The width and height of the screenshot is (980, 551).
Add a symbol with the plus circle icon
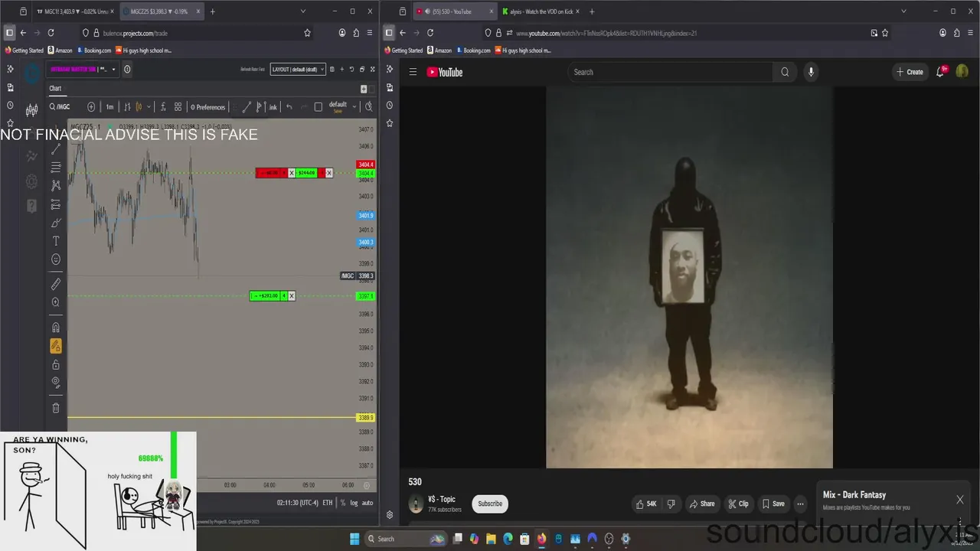[91, 107]
